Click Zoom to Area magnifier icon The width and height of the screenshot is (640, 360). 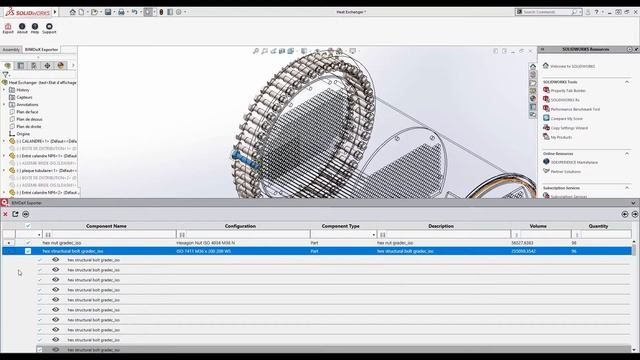click(264, 51)
